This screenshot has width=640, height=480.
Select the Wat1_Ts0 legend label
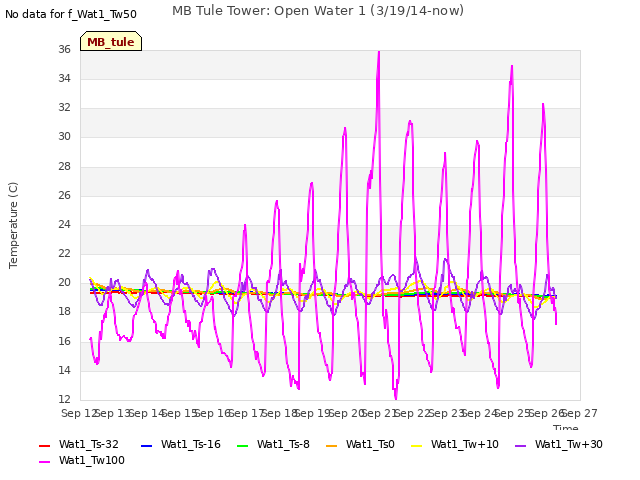pyautogui.click(x=370, y=444)
